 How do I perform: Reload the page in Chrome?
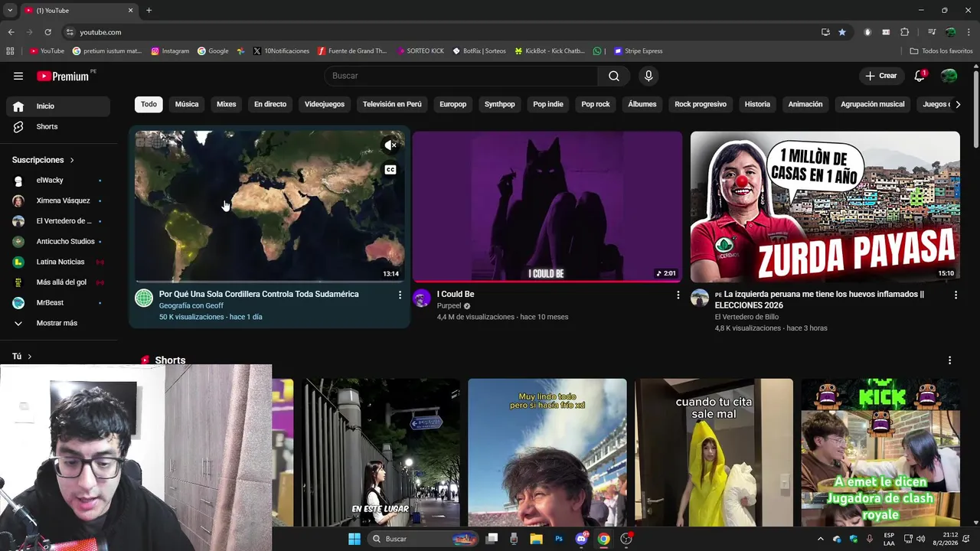point(47,32)
